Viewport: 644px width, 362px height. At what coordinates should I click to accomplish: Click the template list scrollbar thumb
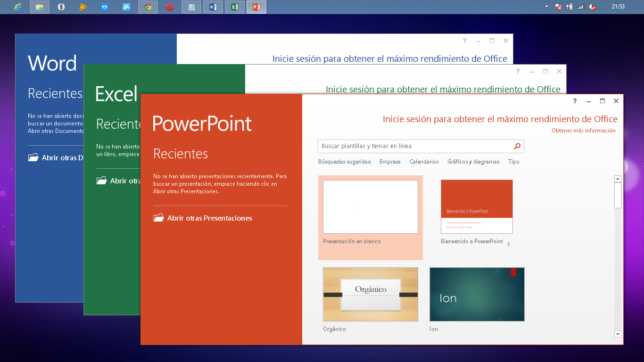(618, 195)
